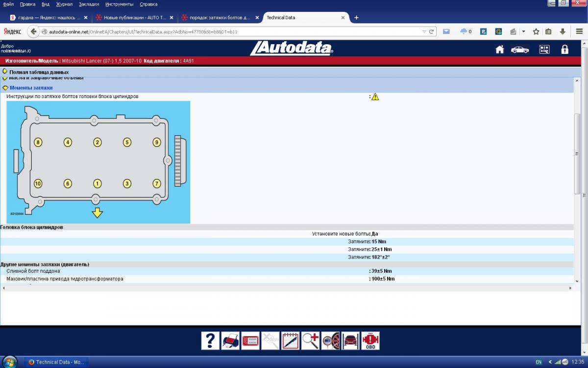Click the Маховик/пластина привода гидротрансформатора row
588x368 pixels.
pyautogui.click(x=287, y=279)
